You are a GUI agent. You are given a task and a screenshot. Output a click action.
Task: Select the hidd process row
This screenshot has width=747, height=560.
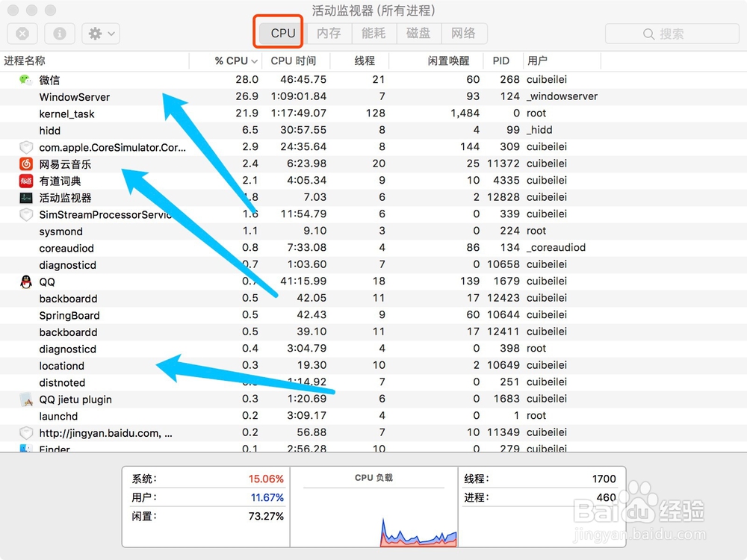[x=373, y=130]
